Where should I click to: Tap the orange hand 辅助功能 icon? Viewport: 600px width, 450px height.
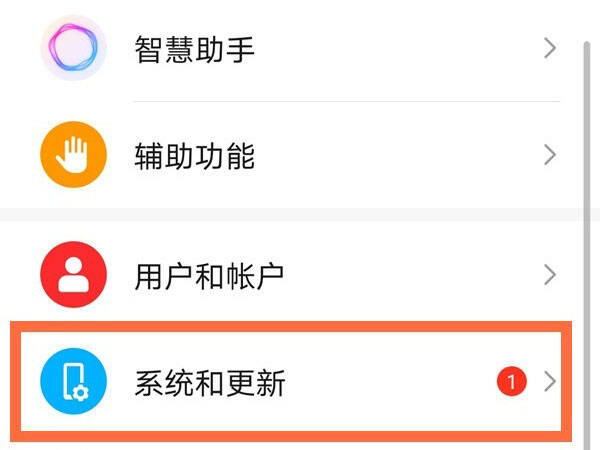pos(73,155)
